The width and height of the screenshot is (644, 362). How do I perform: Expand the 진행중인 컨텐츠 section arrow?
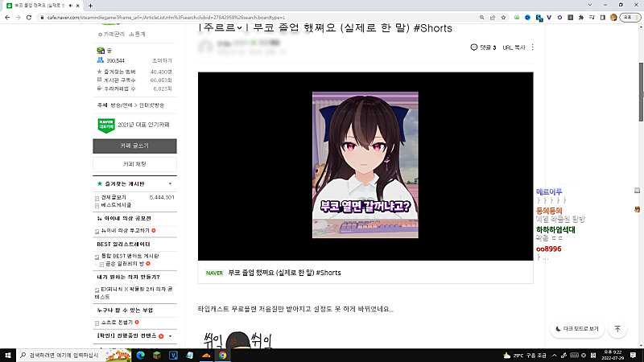pyautogui.click(x=170, y=336)
